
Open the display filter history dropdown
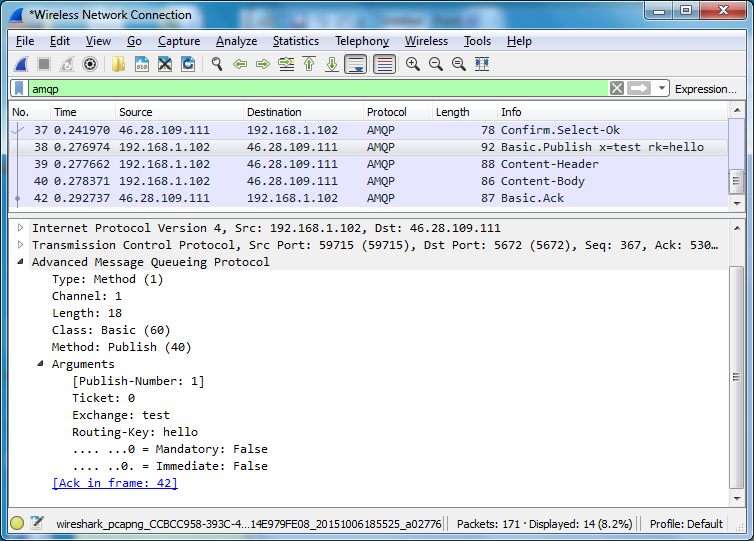[662, 89]
